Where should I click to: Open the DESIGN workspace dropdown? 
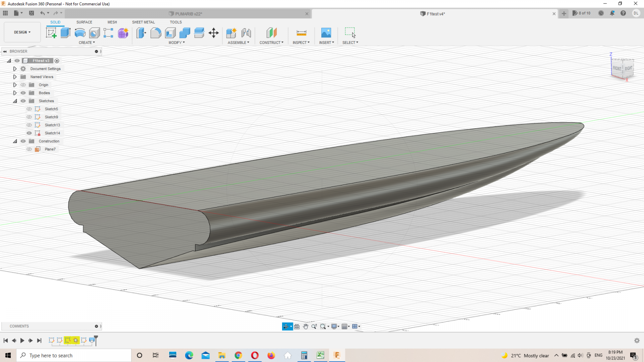[22, 32]
